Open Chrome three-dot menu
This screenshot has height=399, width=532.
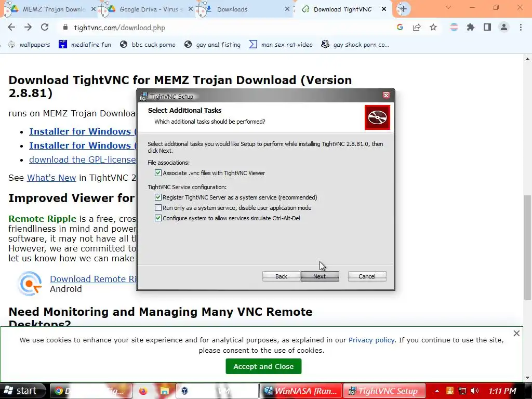pyautogui.click(x=521, y=27)
